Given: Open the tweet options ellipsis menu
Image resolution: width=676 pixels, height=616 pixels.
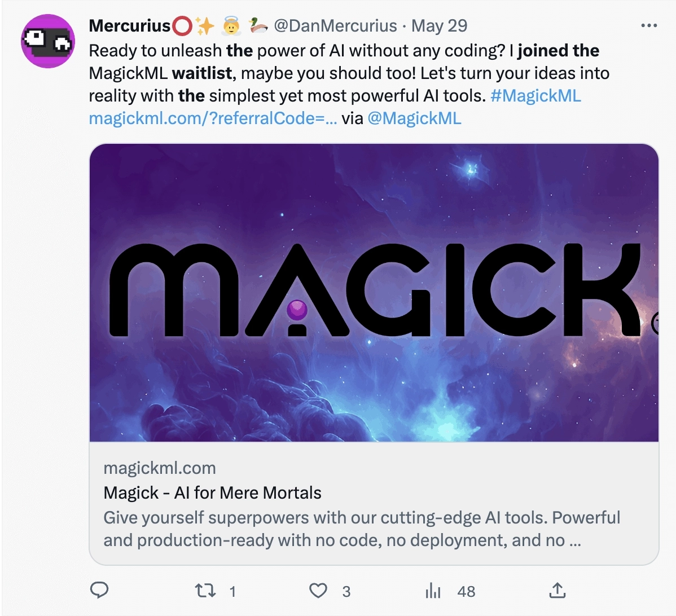Looking at the screenshot, I should coord(649,25).
